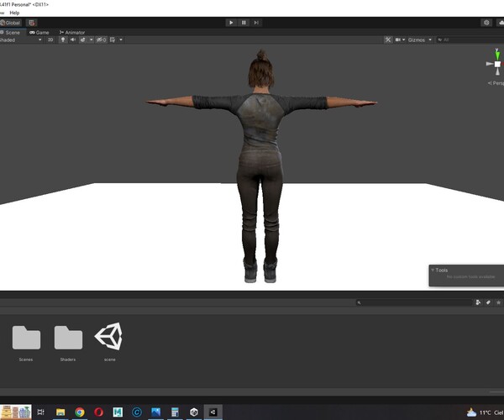Open the Help menu
The image size is (504, 420).
[14, 13]
